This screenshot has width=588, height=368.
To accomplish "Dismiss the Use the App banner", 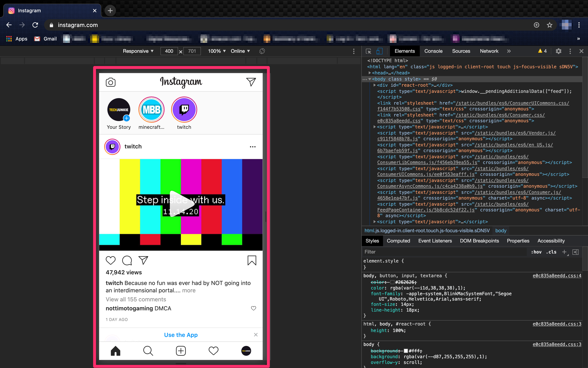I will [256, 335].
